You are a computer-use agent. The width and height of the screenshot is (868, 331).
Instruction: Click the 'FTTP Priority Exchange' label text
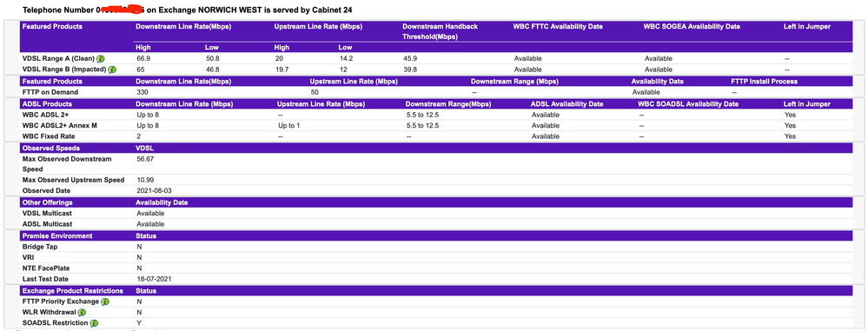click(60, 301)
